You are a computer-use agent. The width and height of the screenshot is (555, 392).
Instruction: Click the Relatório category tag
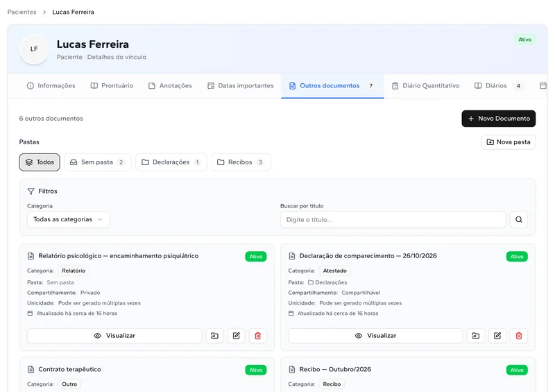(x=74, y=271)
